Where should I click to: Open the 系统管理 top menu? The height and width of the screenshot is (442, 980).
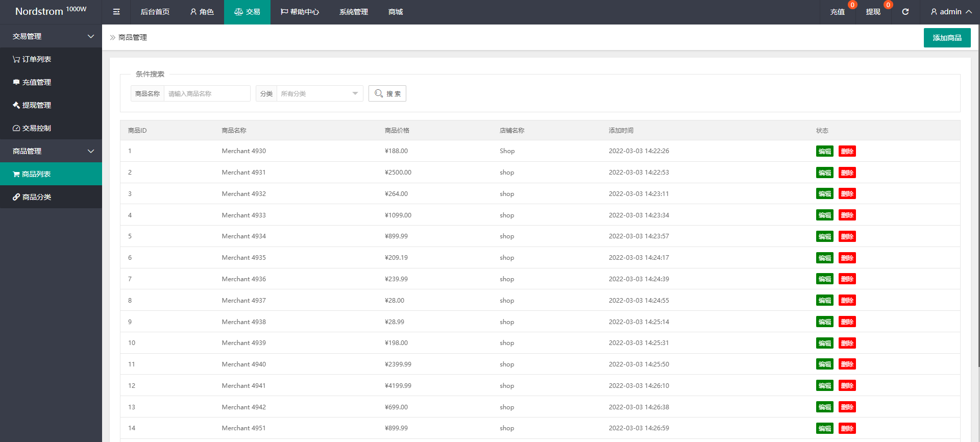354,12
